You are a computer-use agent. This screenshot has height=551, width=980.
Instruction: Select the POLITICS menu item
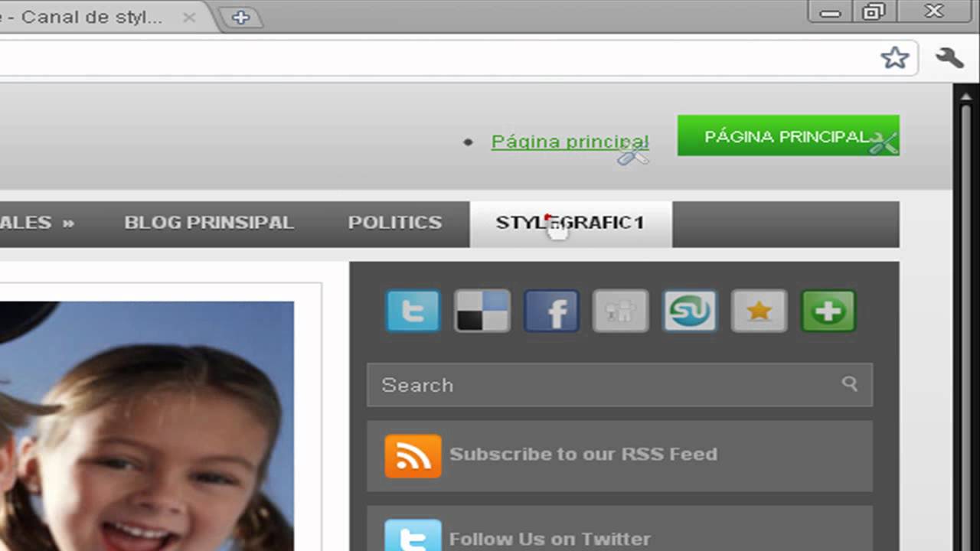[395, 223]
